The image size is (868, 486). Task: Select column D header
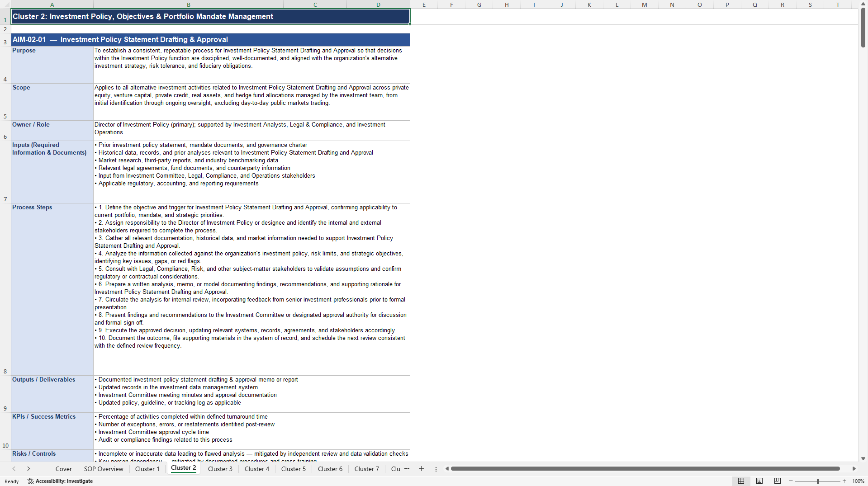[378, 5]
